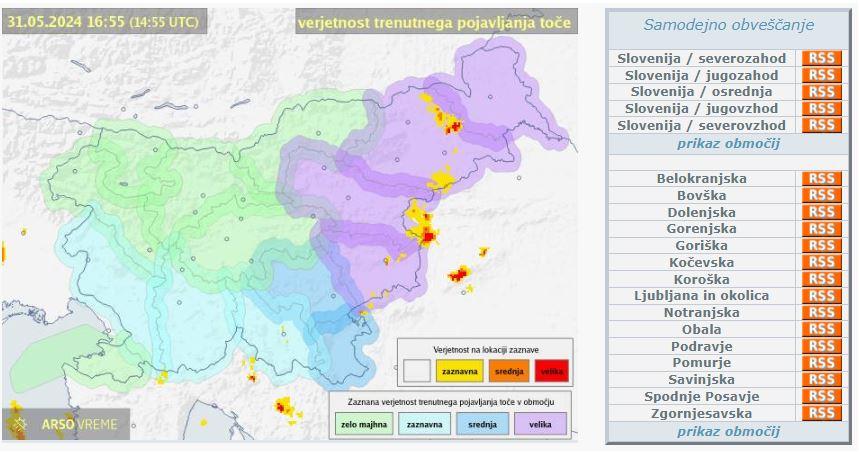Open RSS feed for Koroška
This screenshot has width=859, height=452.
[x=821, y=279]
